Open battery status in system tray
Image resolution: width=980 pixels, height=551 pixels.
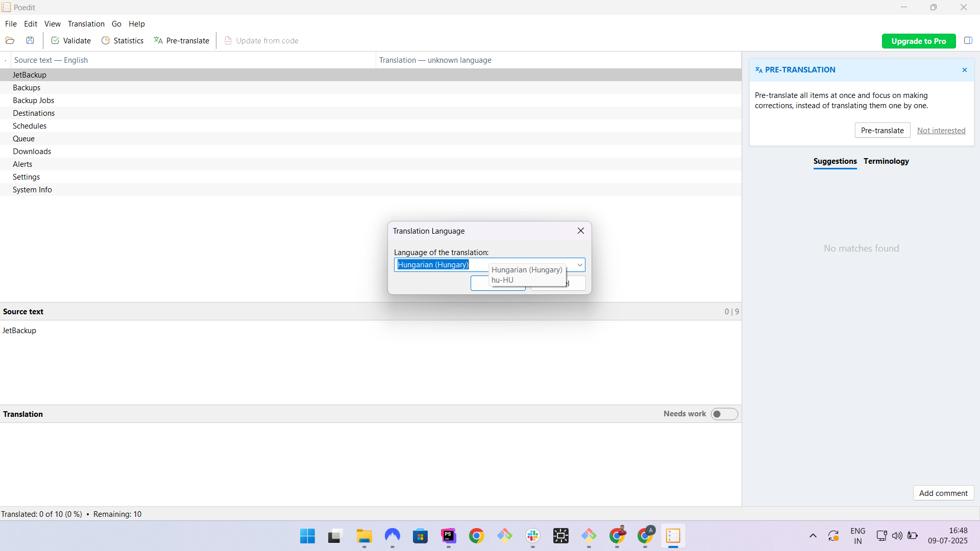pos(913,536)
